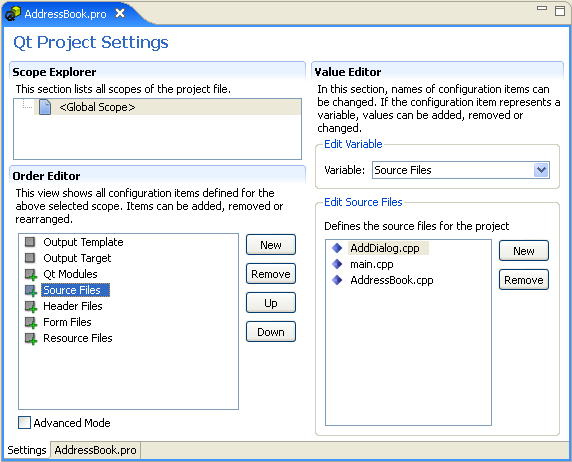Click Remove in Edit Source Files
This screenshot has height=462, width=572.
523,280
